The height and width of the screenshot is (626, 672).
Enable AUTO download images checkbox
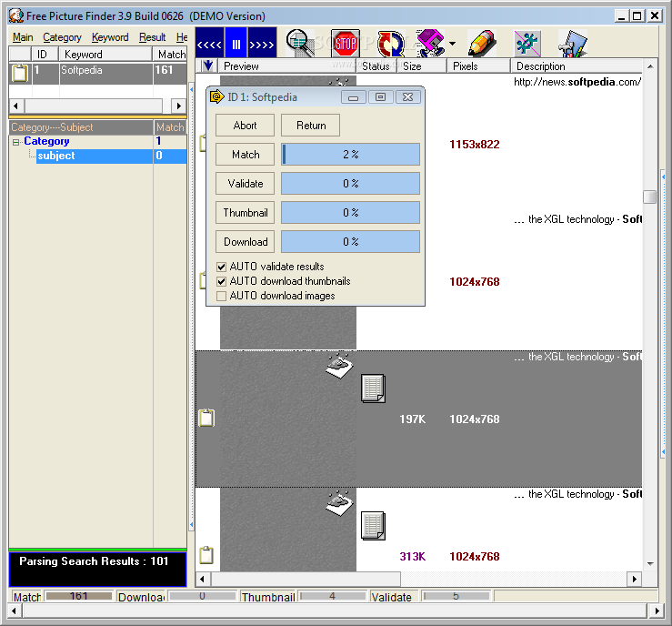221,296
